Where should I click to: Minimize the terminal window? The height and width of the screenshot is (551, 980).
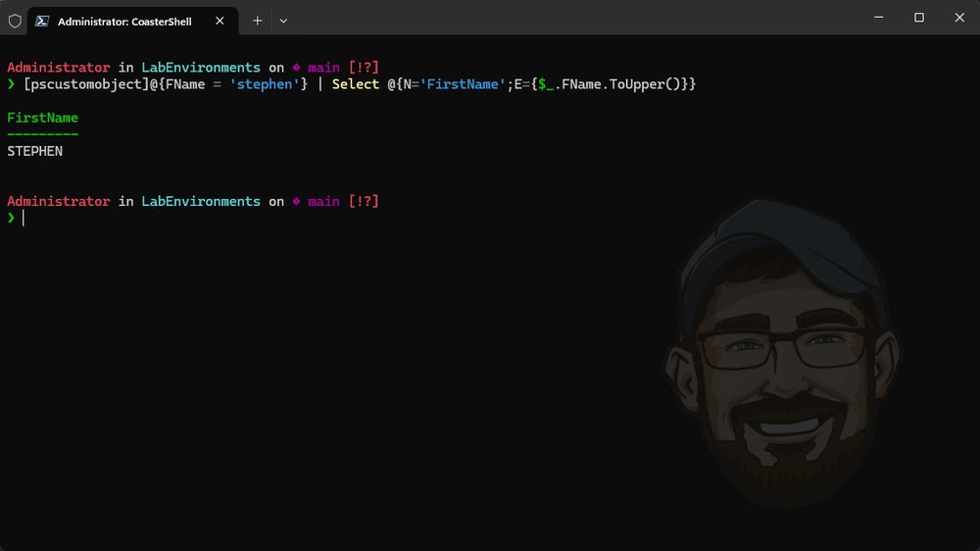[x=878, y=18]
